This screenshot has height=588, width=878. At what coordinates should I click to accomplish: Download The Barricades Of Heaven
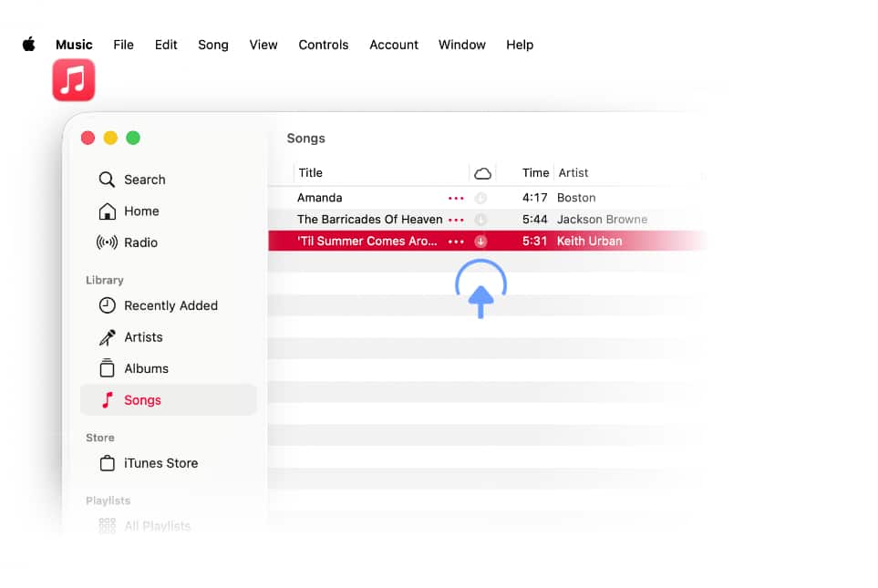click(x=480, y=220)
